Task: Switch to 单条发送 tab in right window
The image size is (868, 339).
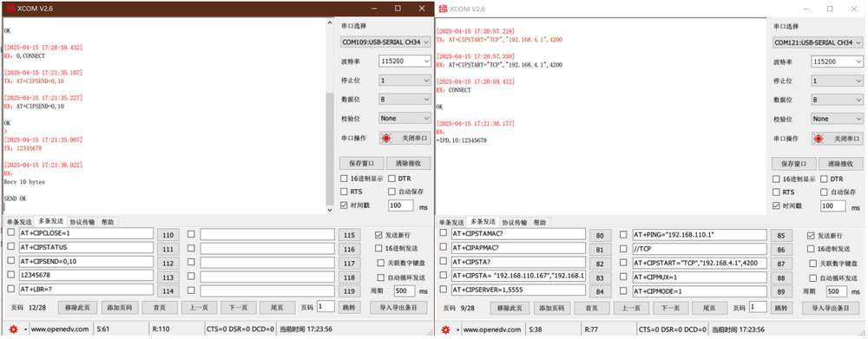Action: [x=451, y=222]
